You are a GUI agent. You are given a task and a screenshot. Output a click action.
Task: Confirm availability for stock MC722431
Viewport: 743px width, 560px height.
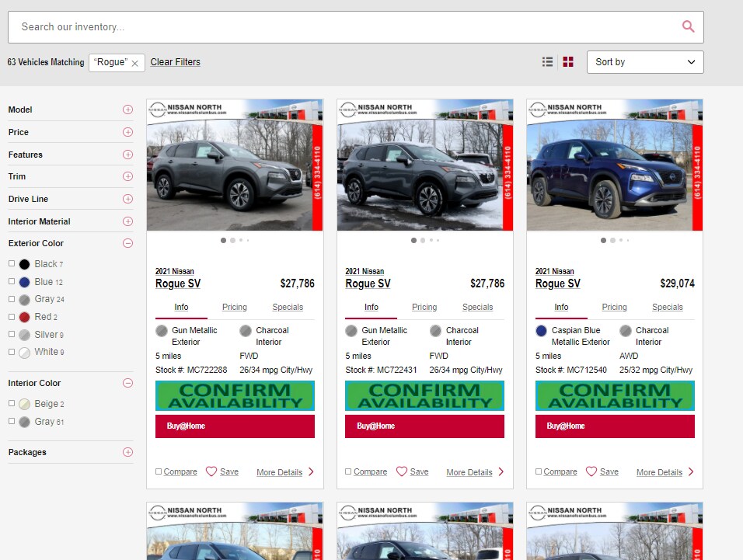click(x=424, y=396)
